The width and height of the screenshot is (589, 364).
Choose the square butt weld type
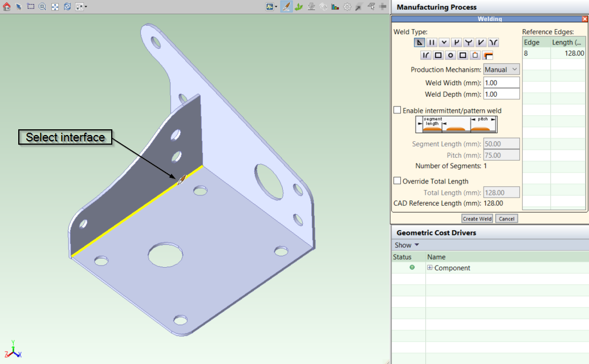[432, 42]
